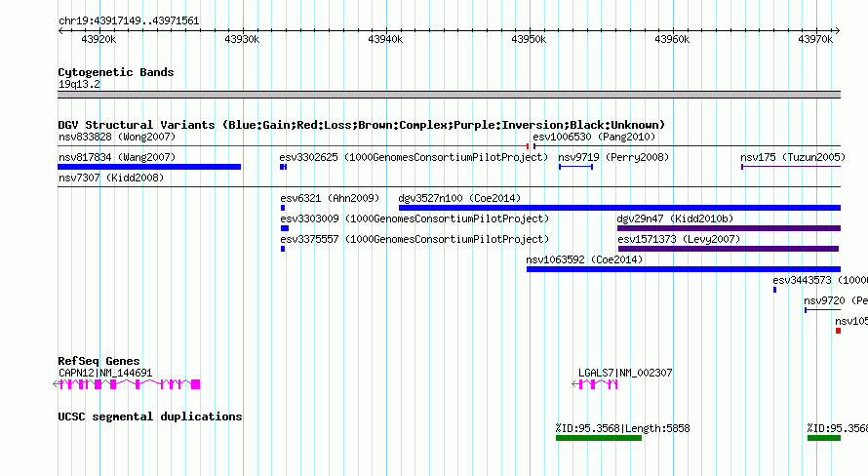This screenshot has height=476, width=868.
Task: Click the esv1006530 (Pang2010) label
Action: [x=594, y=137]
